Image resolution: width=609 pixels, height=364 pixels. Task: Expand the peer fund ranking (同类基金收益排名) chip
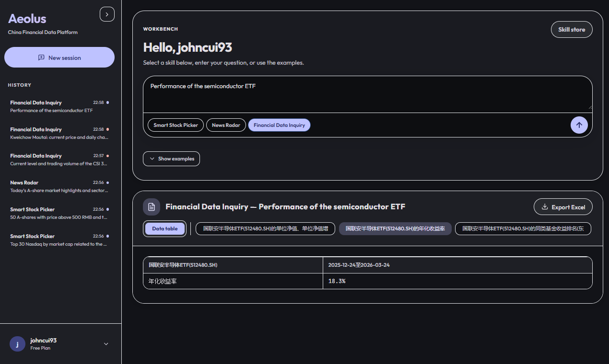522,228
